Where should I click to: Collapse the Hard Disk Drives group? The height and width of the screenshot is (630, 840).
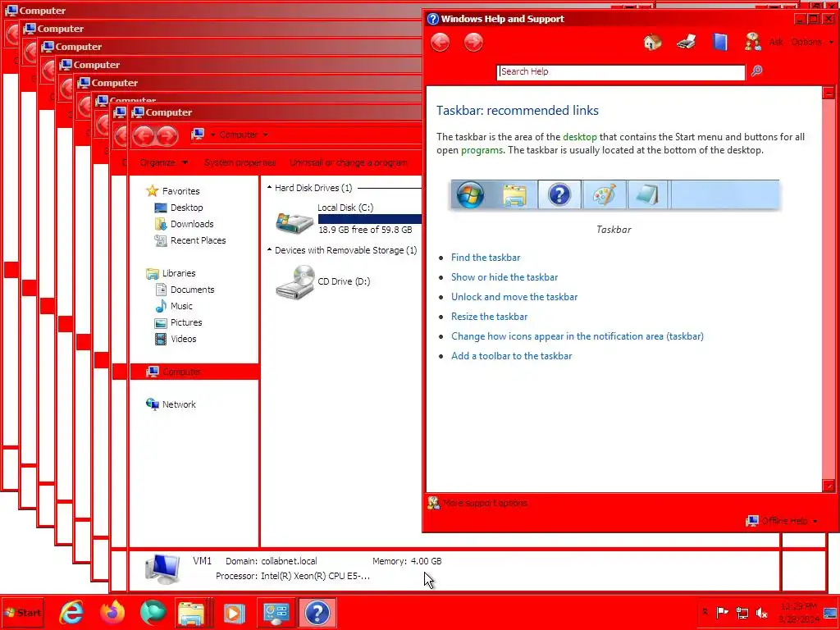[x=269, y=188]
